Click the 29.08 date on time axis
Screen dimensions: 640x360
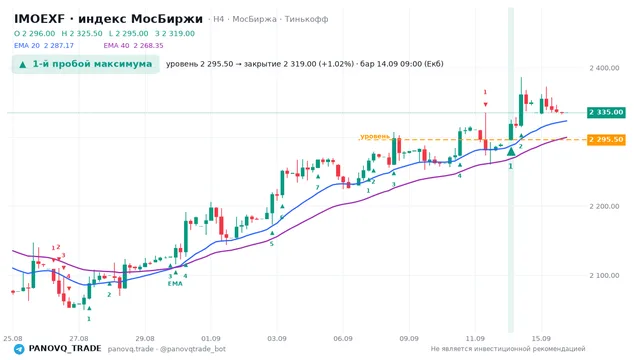click(145, 338)
